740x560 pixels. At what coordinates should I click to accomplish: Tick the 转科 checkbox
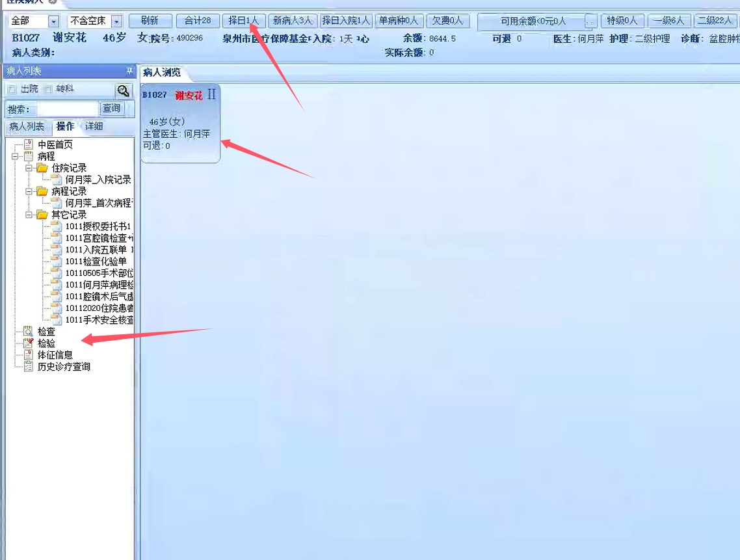[x=47, y=88]
